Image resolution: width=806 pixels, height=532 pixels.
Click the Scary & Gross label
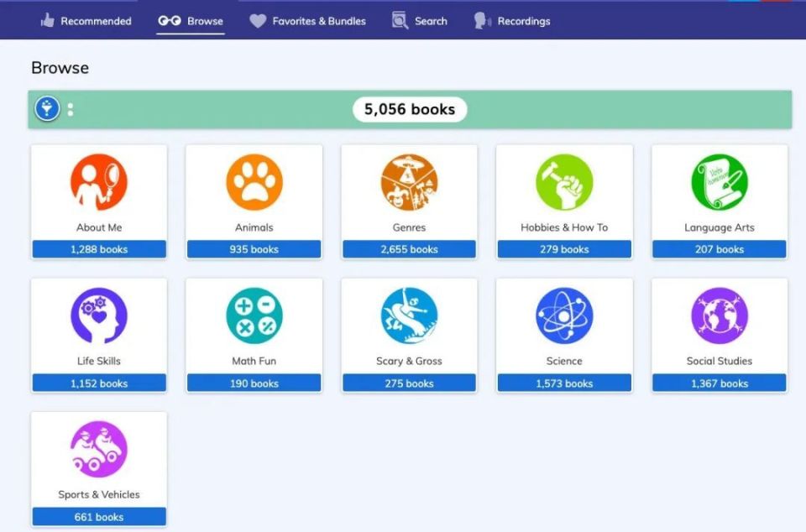coord(409,361)
